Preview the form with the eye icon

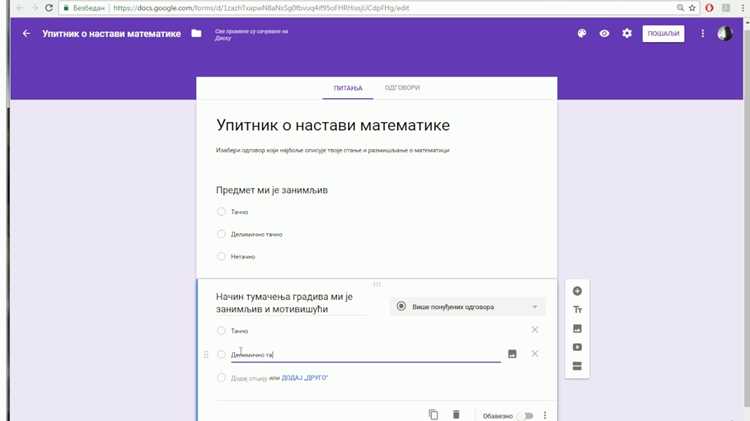(x=604, y=33)
